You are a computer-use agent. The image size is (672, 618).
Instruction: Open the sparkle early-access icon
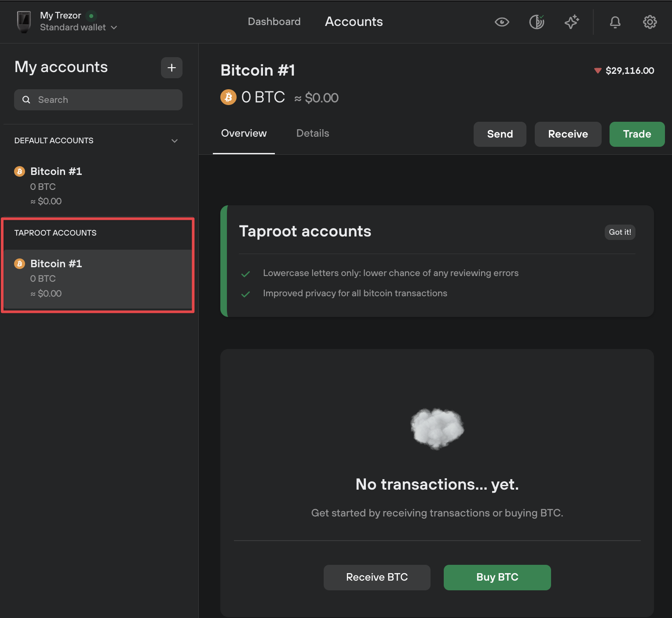(x=572, y=22)
